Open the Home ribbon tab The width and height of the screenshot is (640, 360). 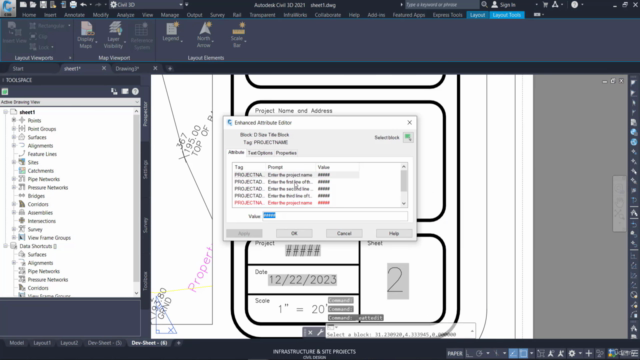pos(29,15)
